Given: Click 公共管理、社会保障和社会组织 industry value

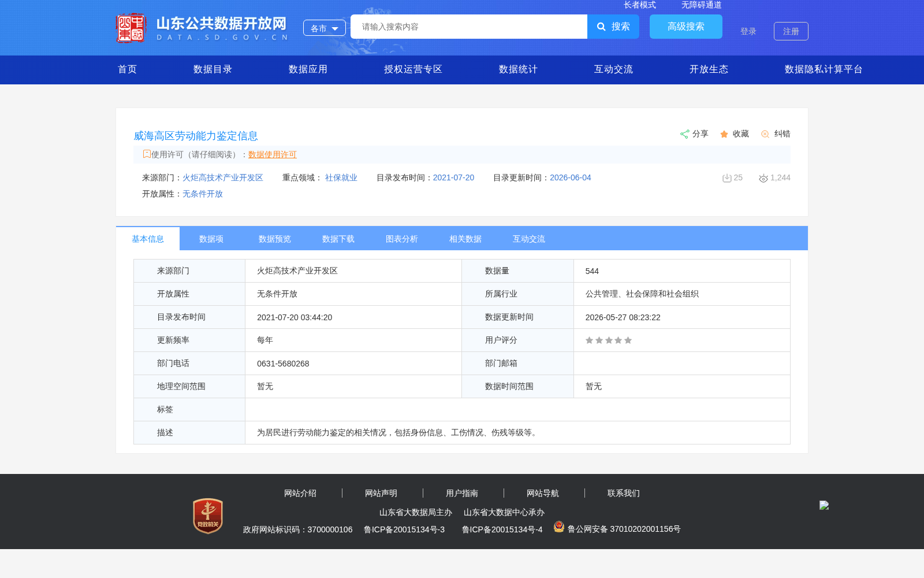Looking at the screenshot, I should pyautogui.click(x=642, y=294).
